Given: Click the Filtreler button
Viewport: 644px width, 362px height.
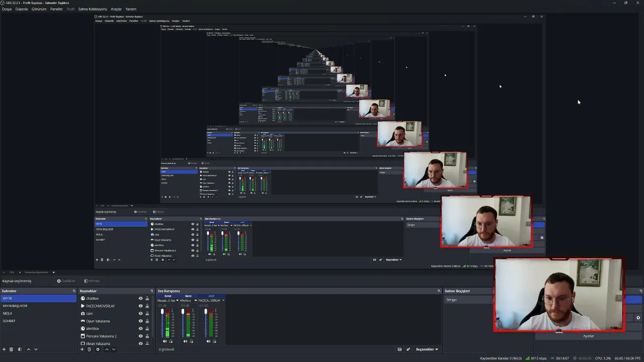Looking at the screenshot, I should pos(92,281).
